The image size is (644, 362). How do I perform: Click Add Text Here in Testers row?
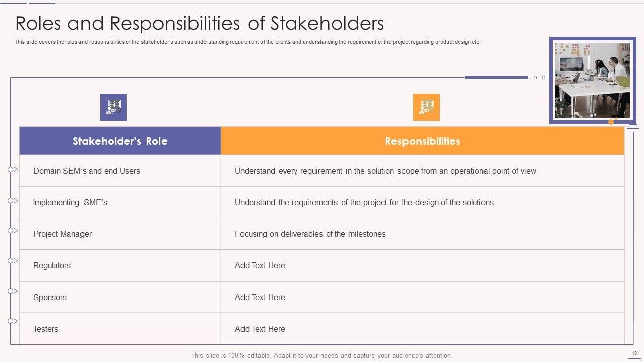260,329
